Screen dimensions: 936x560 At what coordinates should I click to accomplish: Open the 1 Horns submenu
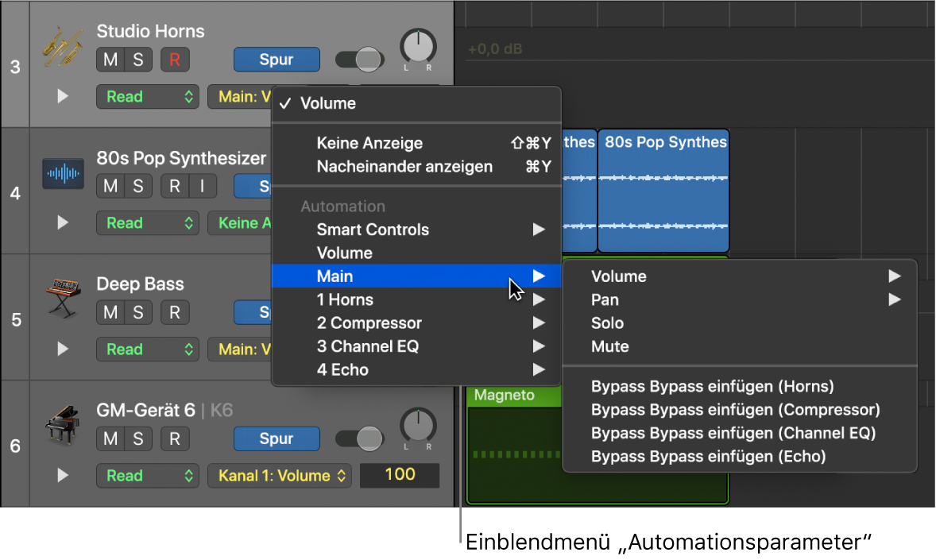(x=416, y=299)
